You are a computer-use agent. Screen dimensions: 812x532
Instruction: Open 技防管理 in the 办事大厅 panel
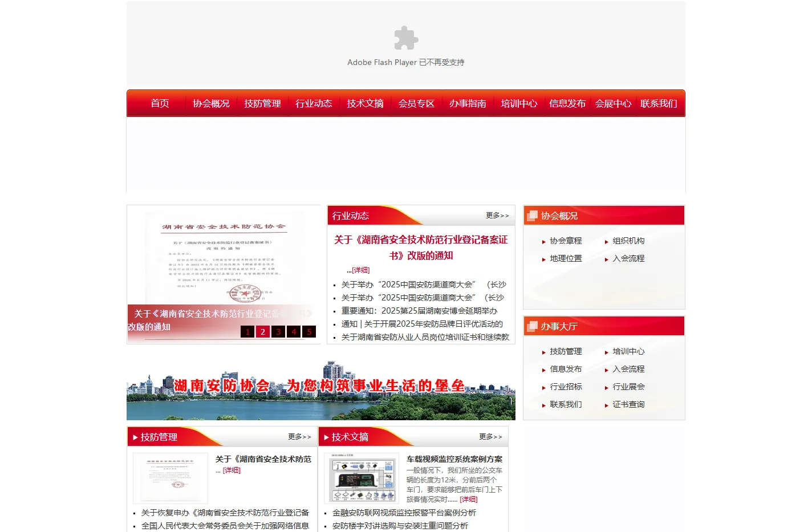566,351
